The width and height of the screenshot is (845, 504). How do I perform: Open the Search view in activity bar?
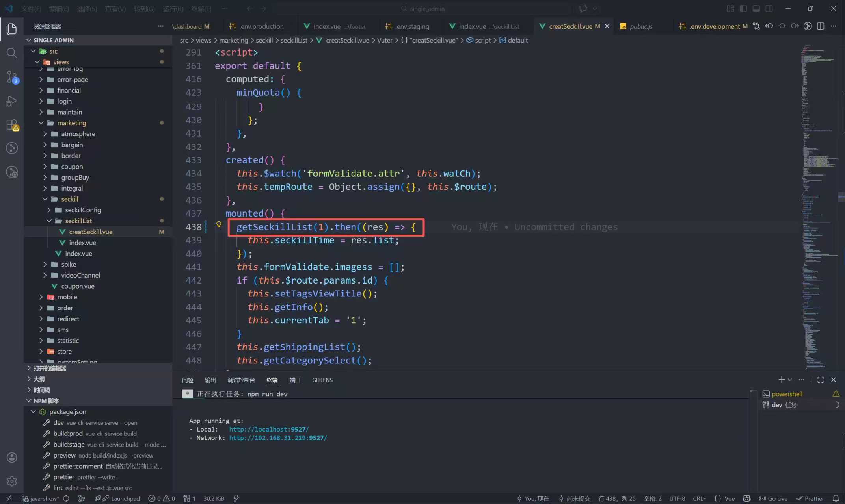pos(12,53)
